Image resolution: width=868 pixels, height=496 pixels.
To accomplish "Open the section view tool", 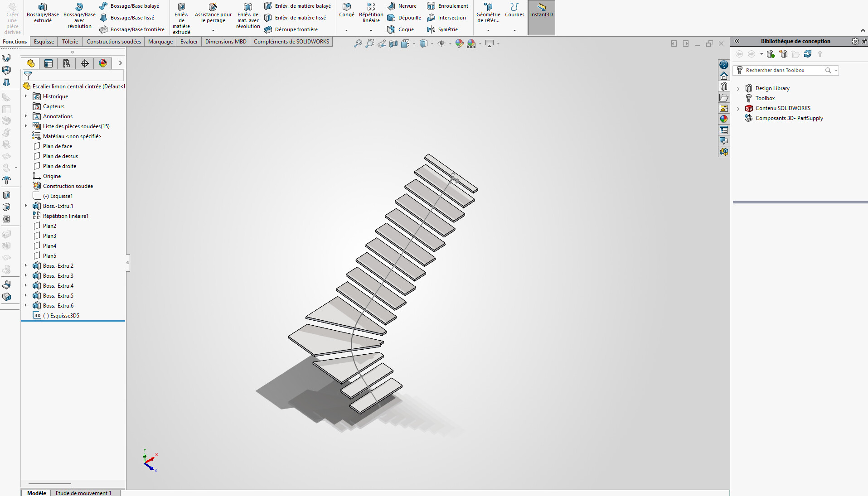I will click(393, 43).
